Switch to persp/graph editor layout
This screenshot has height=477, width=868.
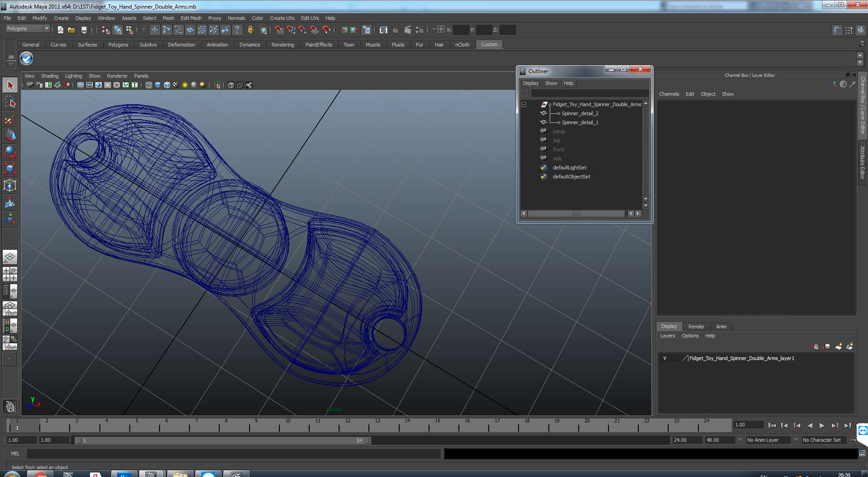click(x=10, y=309)
